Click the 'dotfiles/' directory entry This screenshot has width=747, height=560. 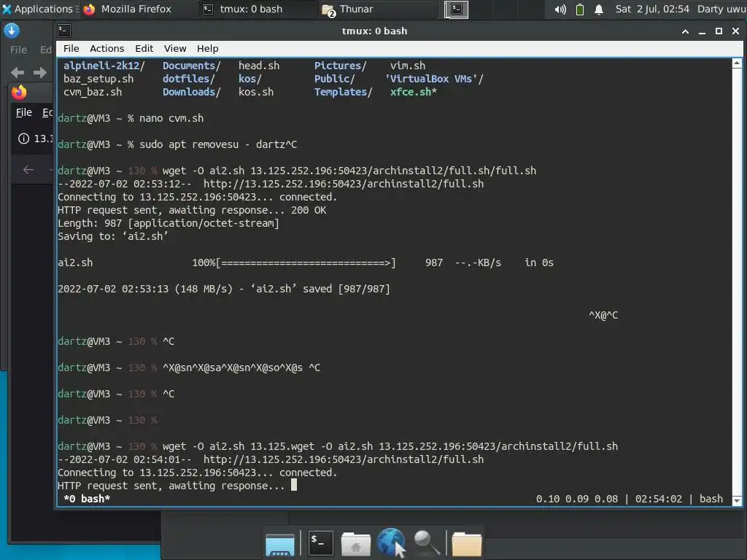[189, 79]
